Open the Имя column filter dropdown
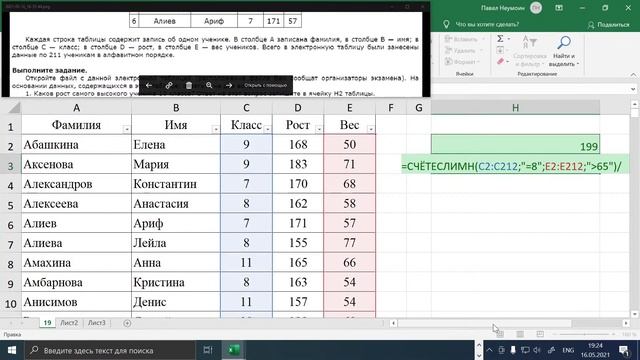The height and width of the screenshot is (360, 640). pyautogui.click(x=216, y=129)
